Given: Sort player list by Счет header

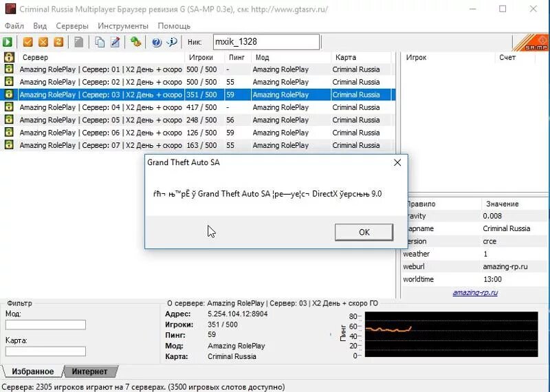Looking at the screenshot, I should click(515, 57).
